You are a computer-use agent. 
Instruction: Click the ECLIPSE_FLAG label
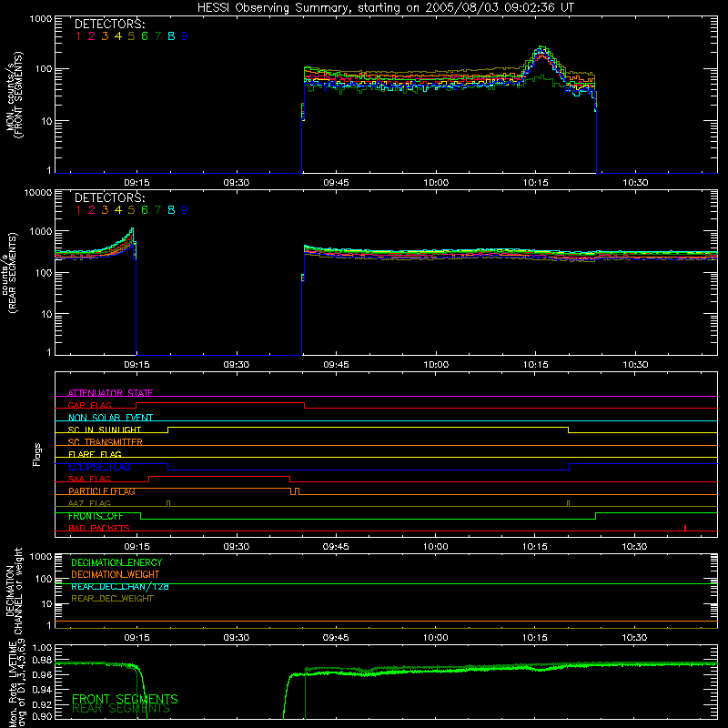[99, 467]
